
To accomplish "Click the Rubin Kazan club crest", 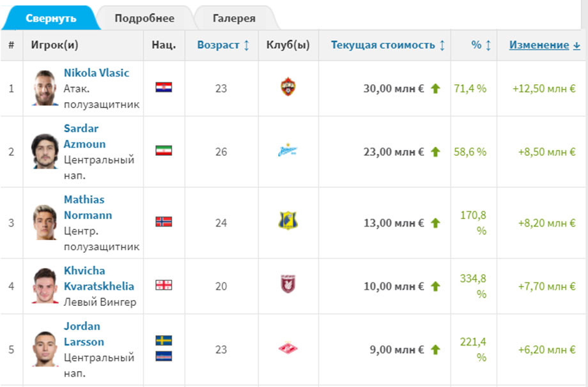I will [288, 284].
